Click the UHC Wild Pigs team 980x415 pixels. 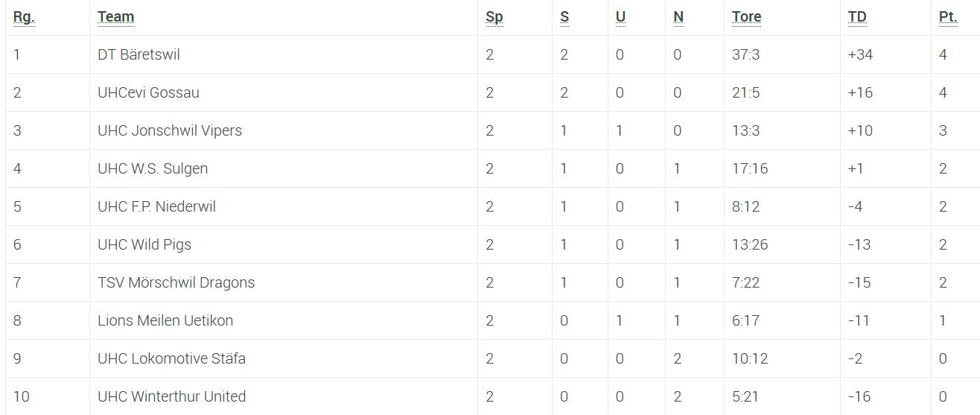pos(144,244)
